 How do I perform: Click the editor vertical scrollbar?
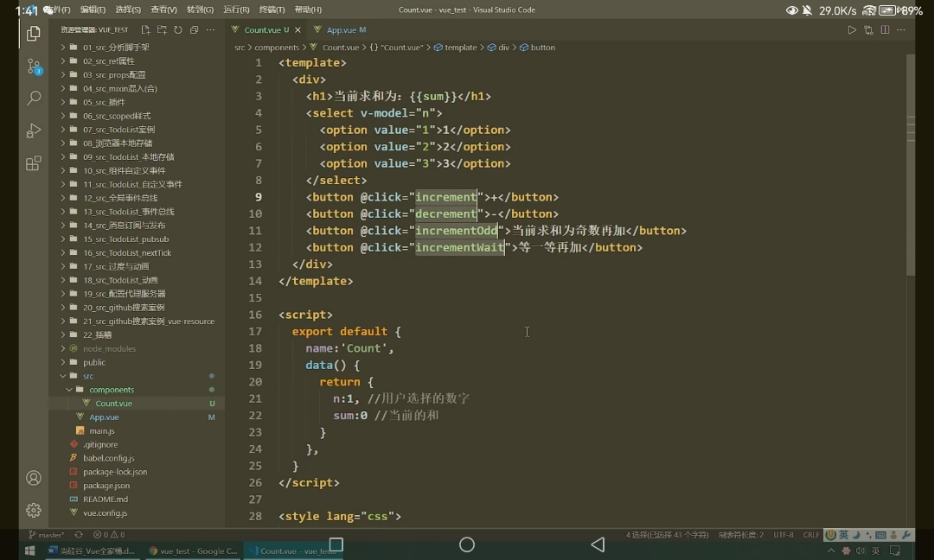pos(910,164)
